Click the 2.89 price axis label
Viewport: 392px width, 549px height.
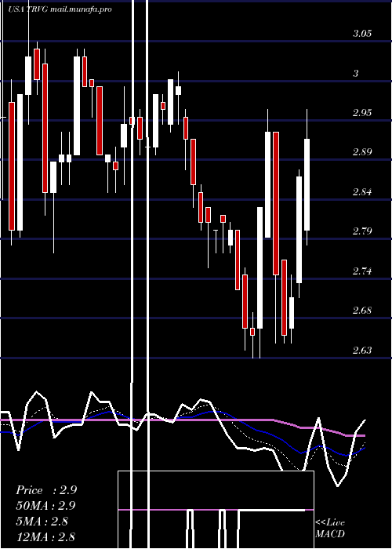pos(362,152)
